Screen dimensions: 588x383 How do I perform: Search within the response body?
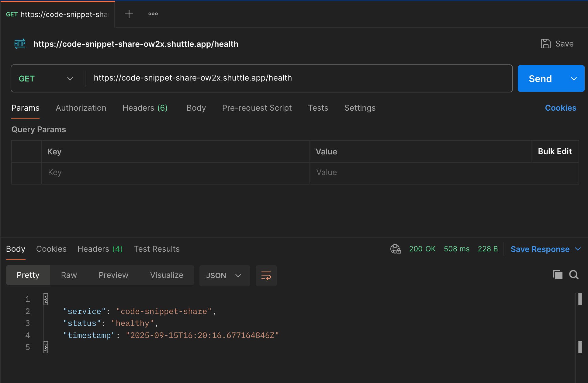[x=574, y=274]
